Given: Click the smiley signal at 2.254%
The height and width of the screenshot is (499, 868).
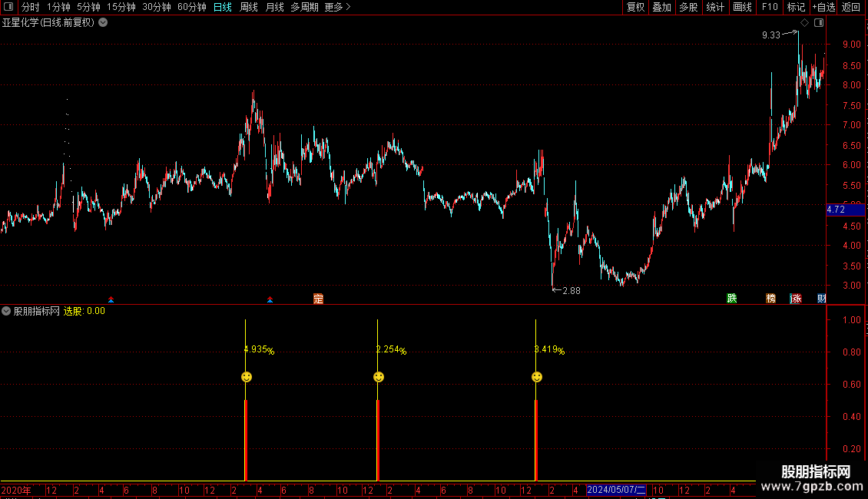Looking at the screenshot, I should pos(379,377).
